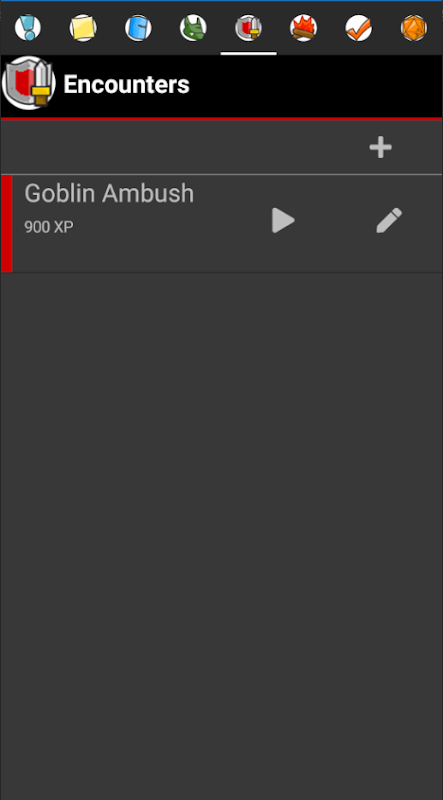Open the blue book tab
Image resolution: width=443 pixels, height=800 pixels.
(x=138, y=28)
